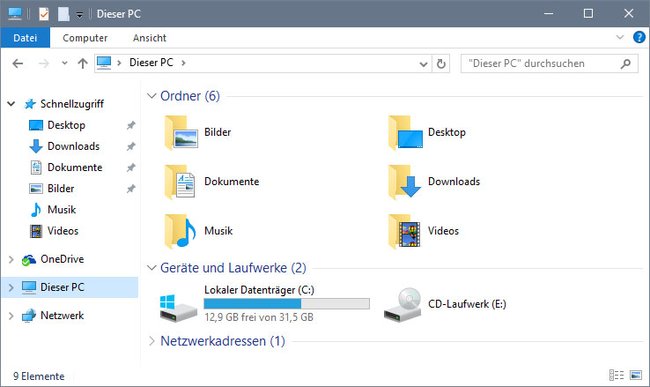Image resolution: width=650 pixels, height=387 pixels.
Task: Click the New folder quick access icon
Action: tap(63, 14)
